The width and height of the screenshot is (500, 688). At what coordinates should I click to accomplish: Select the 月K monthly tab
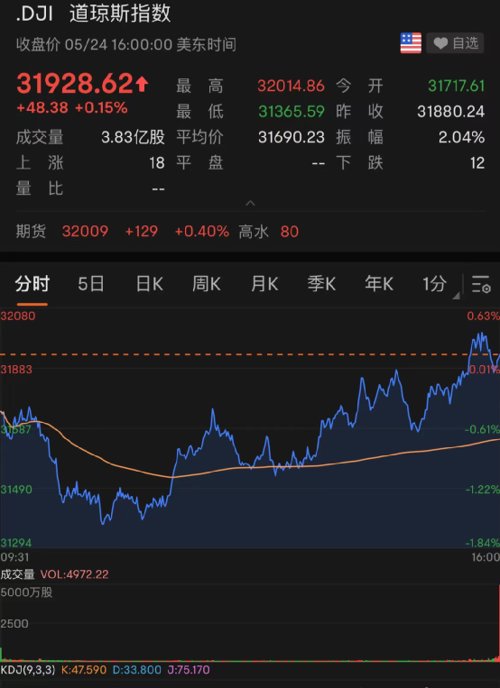point(264,284)
